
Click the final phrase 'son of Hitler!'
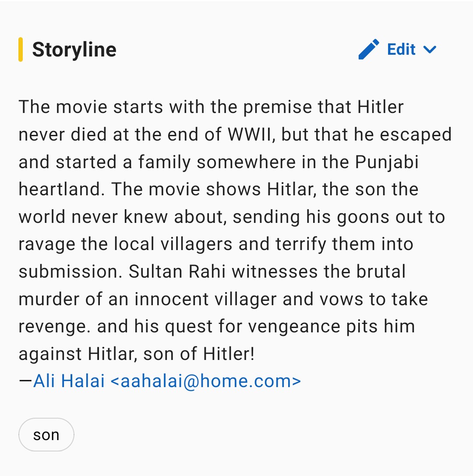199,354
